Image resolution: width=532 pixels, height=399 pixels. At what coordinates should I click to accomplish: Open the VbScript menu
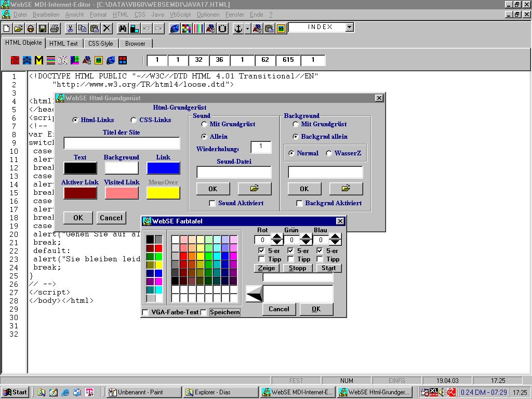tap(180, 15)
